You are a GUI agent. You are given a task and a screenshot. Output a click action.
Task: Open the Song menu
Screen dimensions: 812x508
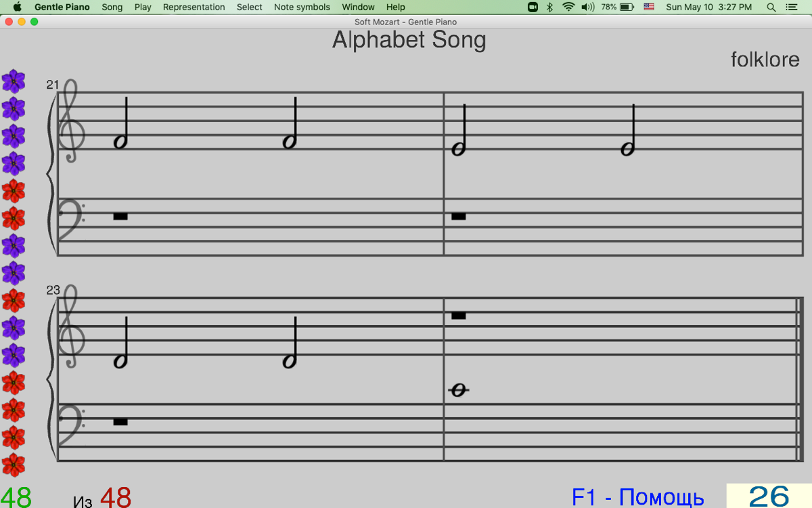point(112,7)
